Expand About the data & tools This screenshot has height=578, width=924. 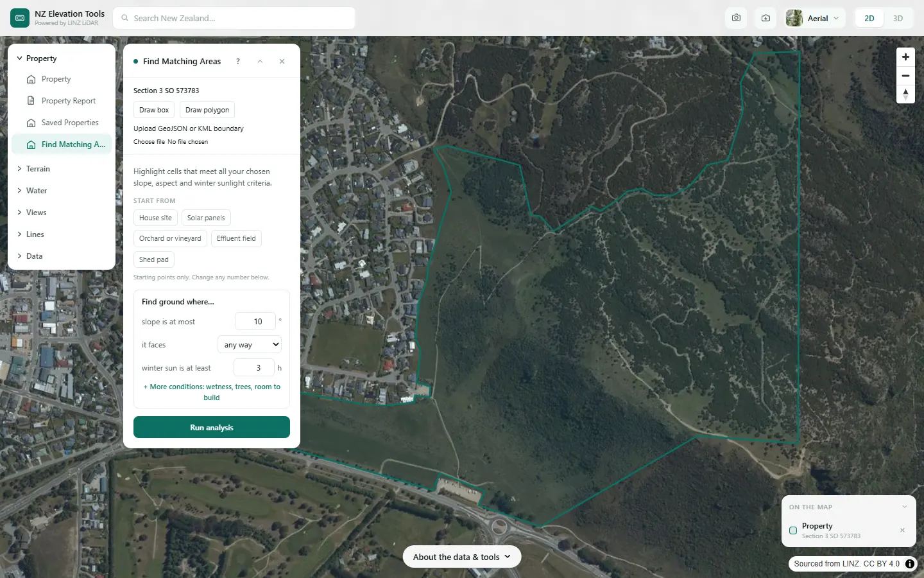point(462,557)
